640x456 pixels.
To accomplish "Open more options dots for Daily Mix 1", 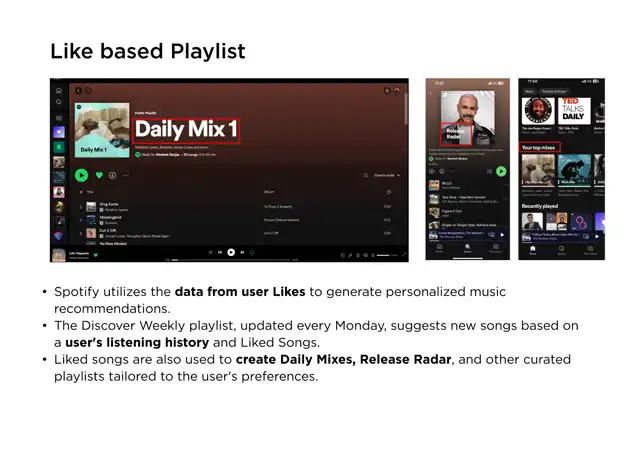I will 125,175.
